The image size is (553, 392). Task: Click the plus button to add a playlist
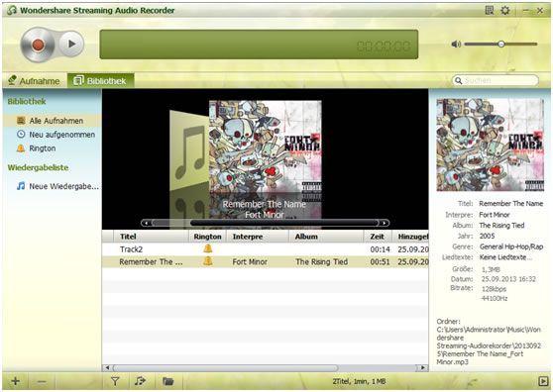pos(15,381)
